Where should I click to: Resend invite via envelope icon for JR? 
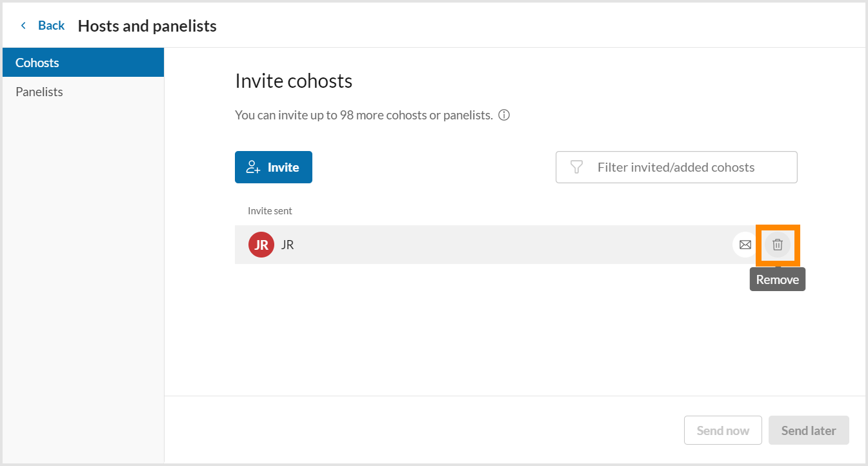745,245
